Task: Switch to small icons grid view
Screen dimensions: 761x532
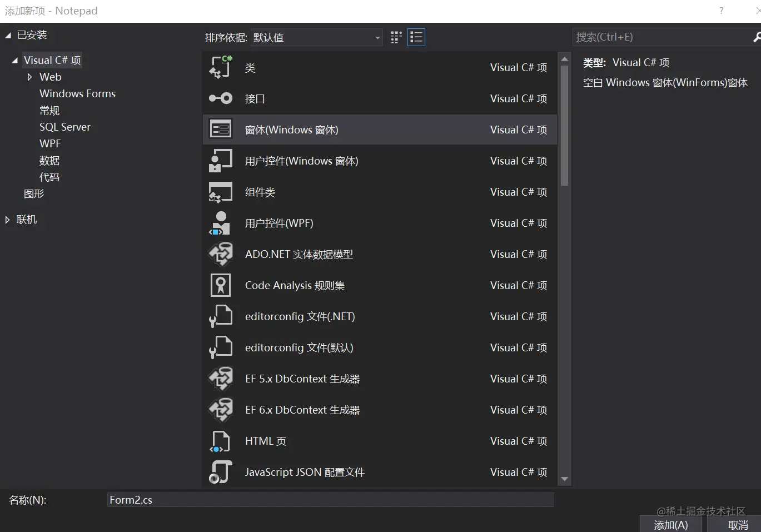Action: click(396, 37)
